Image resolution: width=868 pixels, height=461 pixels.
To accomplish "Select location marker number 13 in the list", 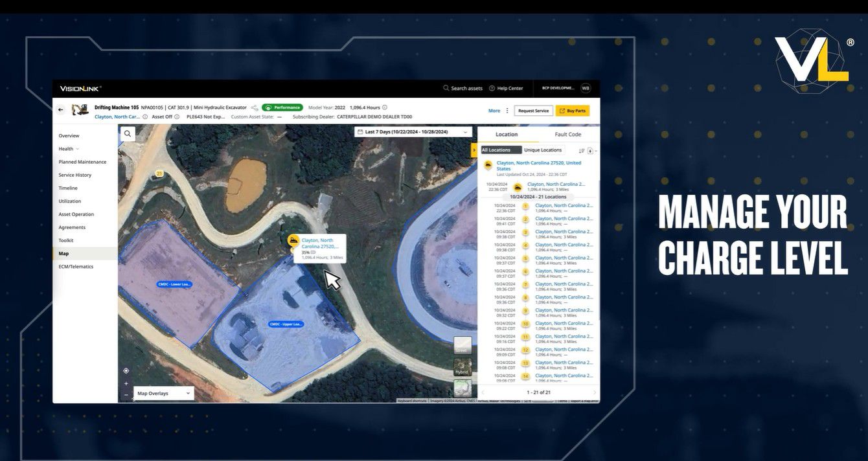I will point(525,363).
